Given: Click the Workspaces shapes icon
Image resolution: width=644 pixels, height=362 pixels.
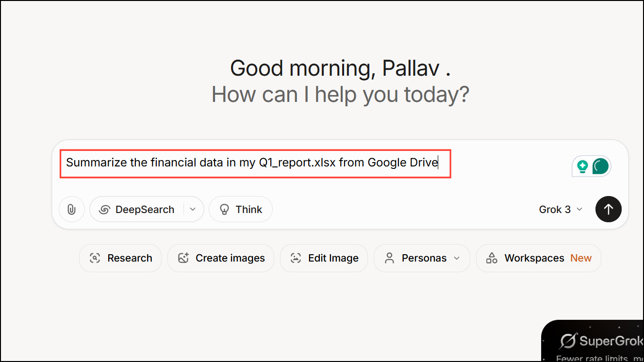Looking at the screenshot, I should click(x=492, y=258).
